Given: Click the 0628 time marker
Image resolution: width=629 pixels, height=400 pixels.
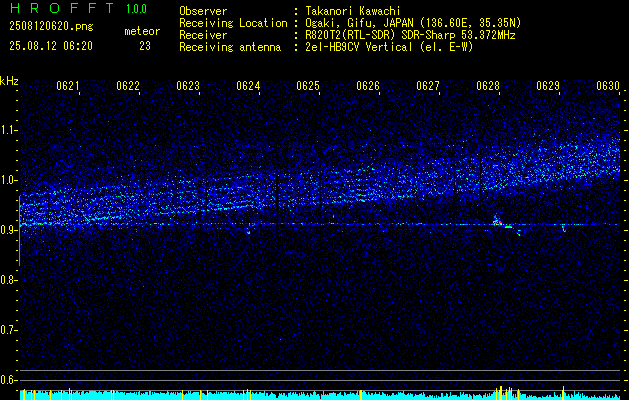Looking at the screenshot, I should [x=488, y=85].
